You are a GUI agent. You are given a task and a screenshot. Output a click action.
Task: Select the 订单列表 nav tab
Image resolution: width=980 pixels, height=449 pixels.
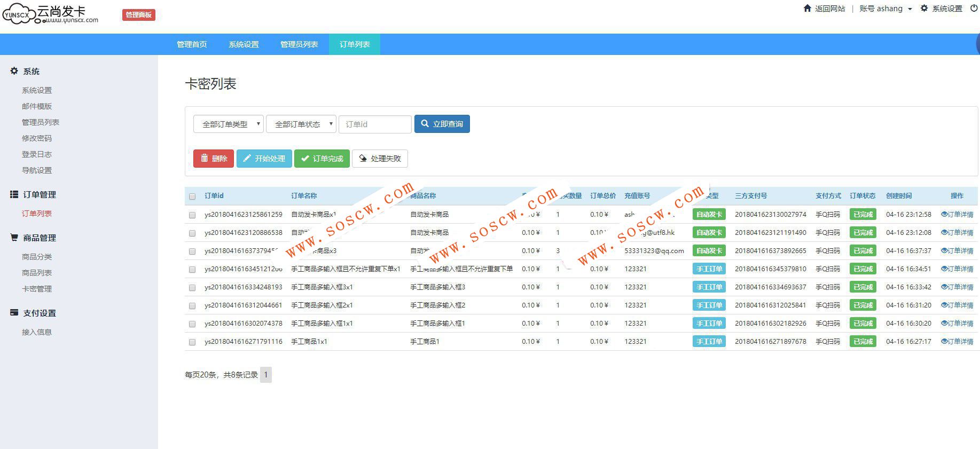pyautogui.click(x=355, y=44)
